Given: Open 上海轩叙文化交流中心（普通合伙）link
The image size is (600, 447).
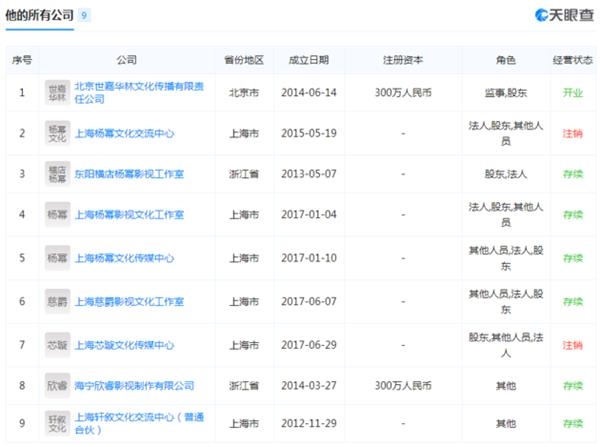Looking at the screenshot, I should tap(139, 423).
